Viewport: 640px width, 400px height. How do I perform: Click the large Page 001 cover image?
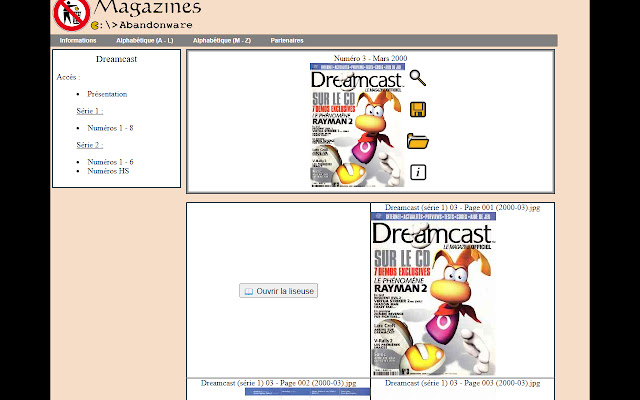click(x=433, y=294)
